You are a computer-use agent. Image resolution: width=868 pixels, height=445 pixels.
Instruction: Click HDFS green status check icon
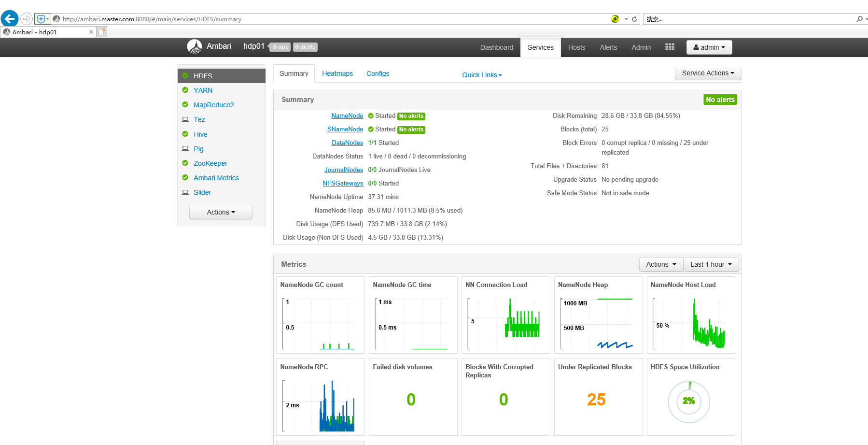185,76
